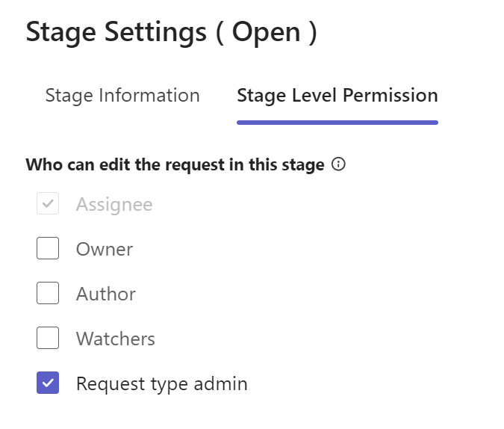Viewport: 504px width, 429px height.
Task: Tick the Author checkbox
Action: click(48, 293)
